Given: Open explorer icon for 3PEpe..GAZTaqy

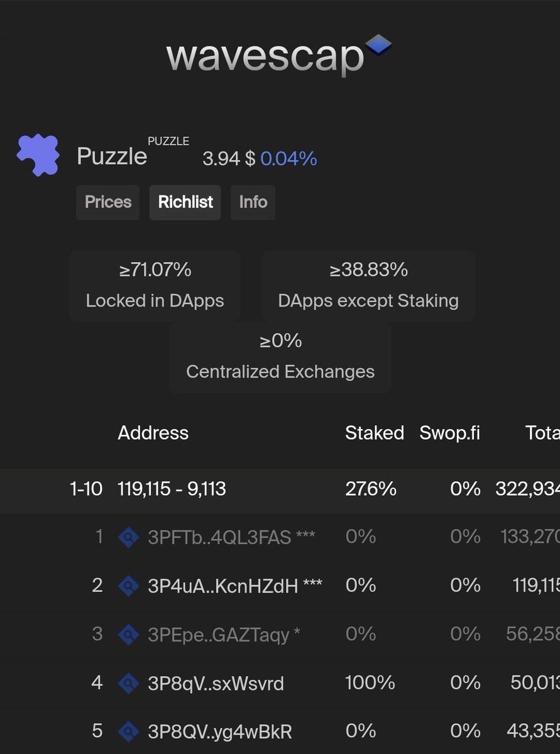Looking at the screenshot, I should [x=129, y=634].
